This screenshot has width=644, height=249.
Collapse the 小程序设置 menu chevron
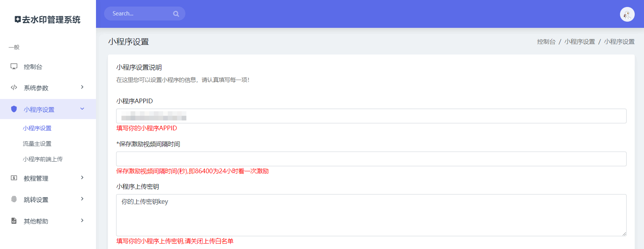pos(82,109)
